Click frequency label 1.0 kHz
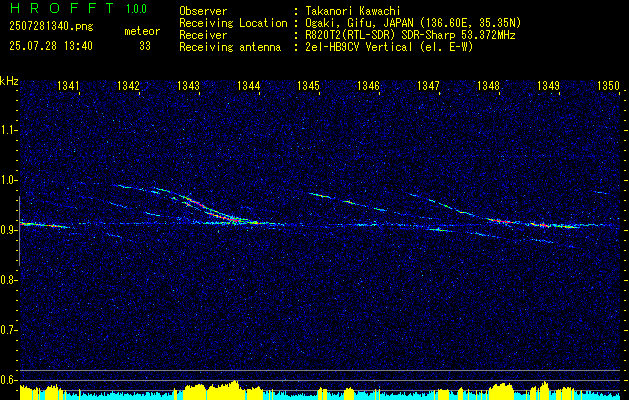This screenshot has width=629, height=400. point(8,180)
